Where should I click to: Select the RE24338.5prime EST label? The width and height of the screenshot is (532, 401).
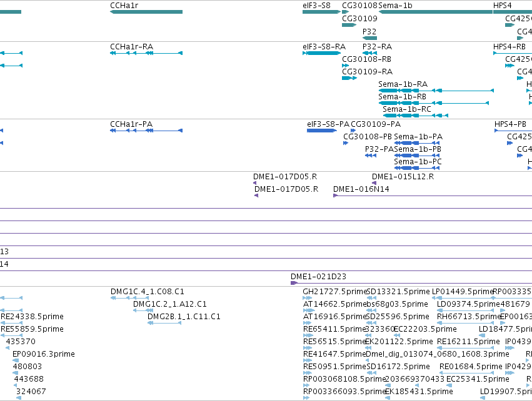pyautogui.click(x=32, y=317)
